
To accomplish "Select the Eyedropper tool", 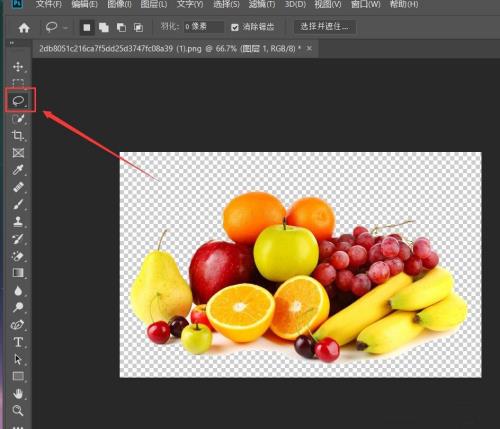I will coord(18,170).
